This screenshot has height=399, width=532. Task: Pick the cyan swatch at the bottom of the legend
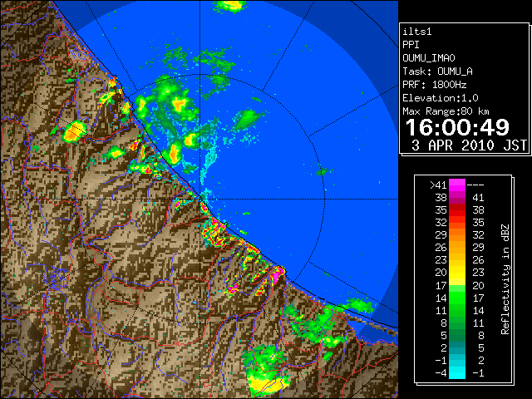click(x=457, y=373)
